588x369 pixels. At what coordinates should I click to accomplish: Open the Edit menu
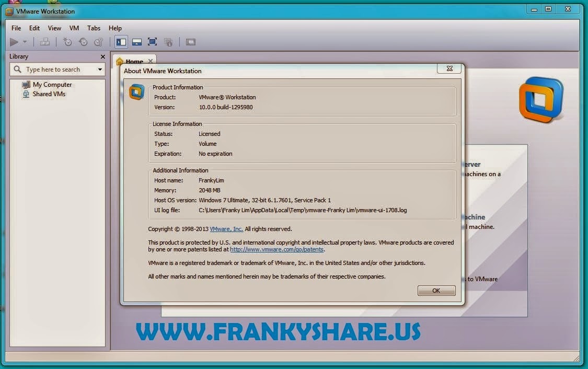(34, 28)
